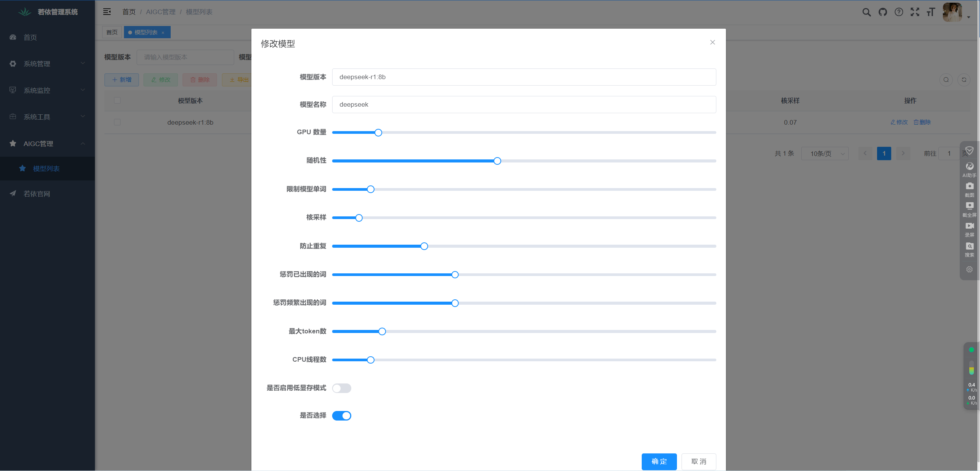980x471 pixels.
Task: Go to previous page arrow
Action: tap(865, 153)
